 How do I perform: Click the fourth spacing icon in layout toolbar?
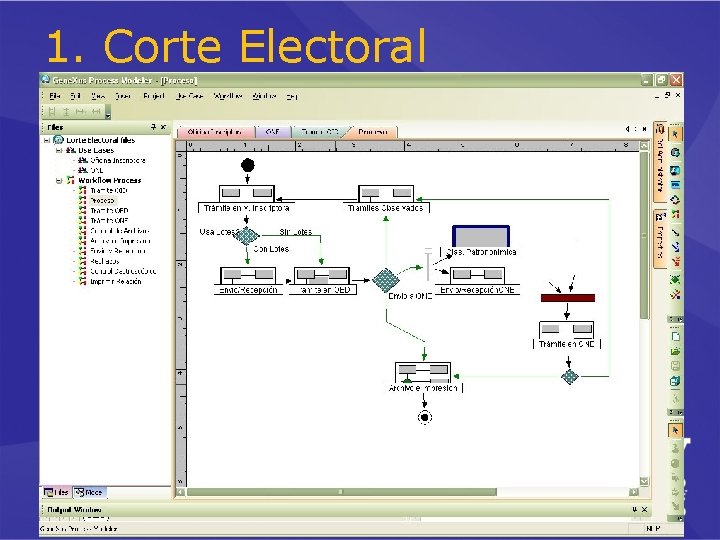coord(96,112)
